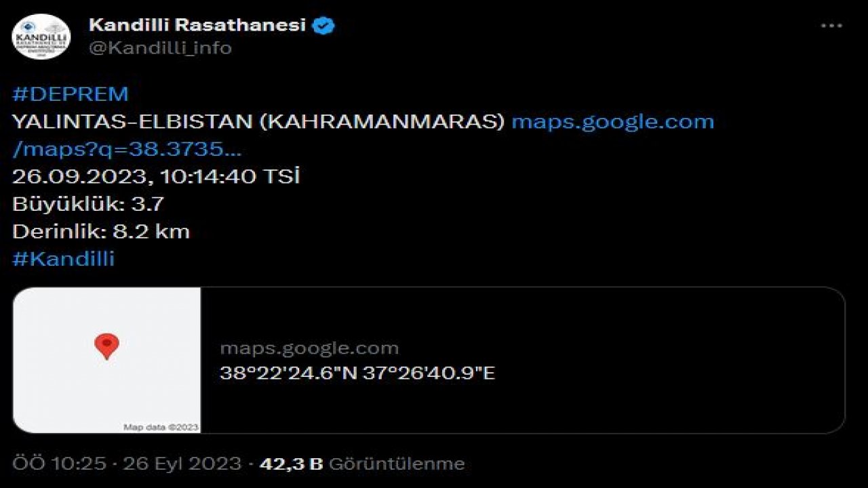Image resolution: width=868 pixels, height=488 pixels.
Task: Click the Map data ©2023 attribution
Action: [161, 427]
